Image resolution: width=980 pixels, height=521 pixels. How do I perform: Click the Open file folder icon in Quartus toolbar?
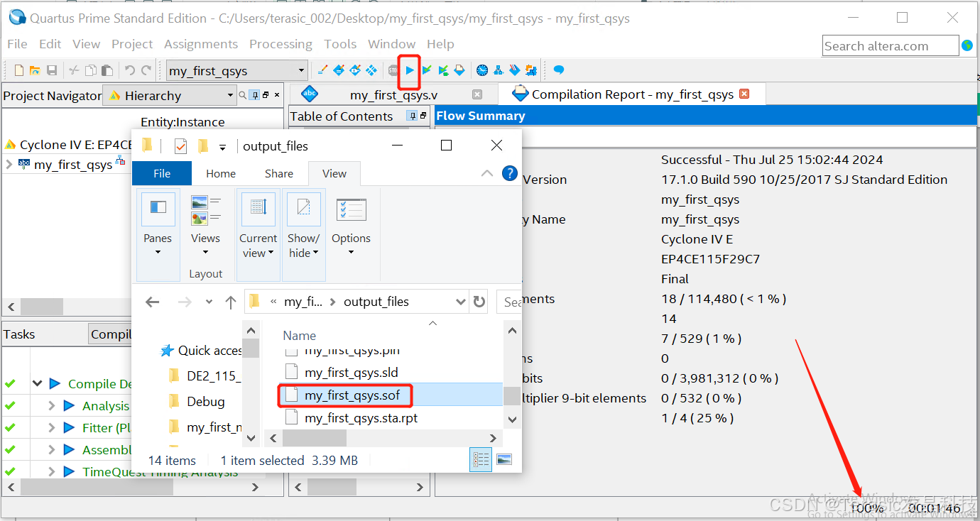tap(35, 70)
